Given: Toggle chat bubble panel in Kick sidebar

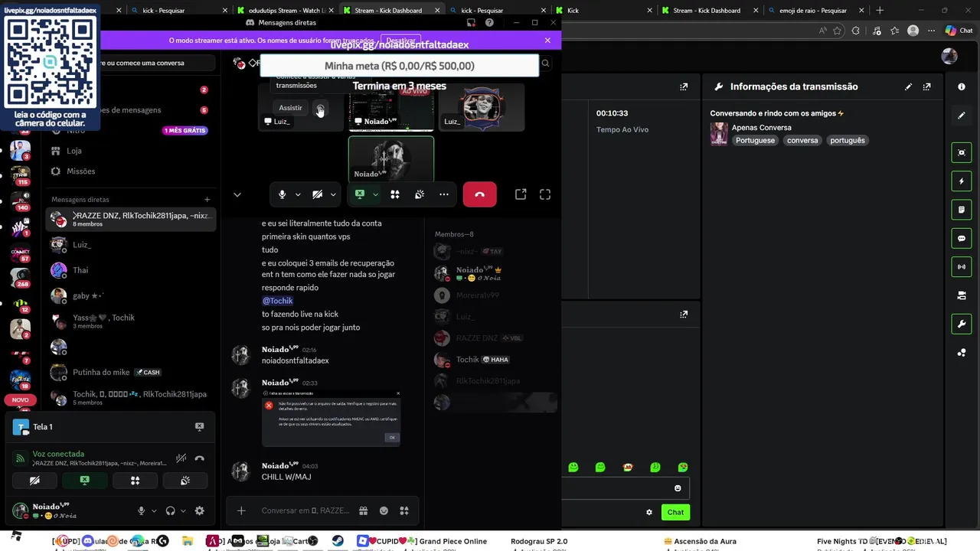Looking at the screenshot, I should click(x=962, y=239).
